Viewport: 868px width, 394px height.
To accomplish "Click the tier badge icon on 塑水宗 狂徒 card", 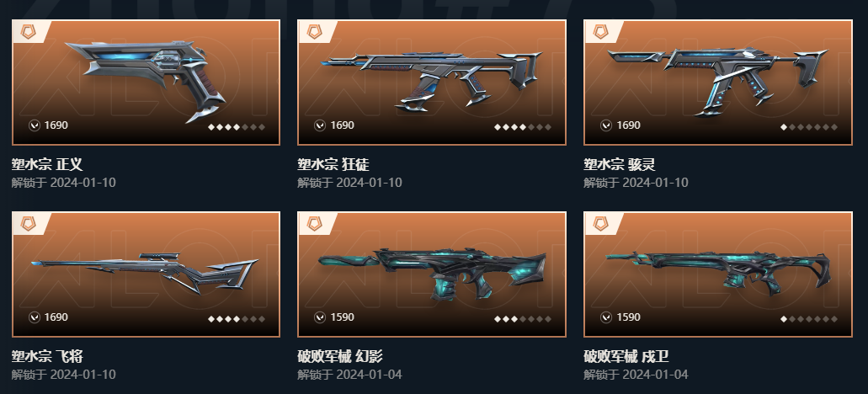I will 314,31.
